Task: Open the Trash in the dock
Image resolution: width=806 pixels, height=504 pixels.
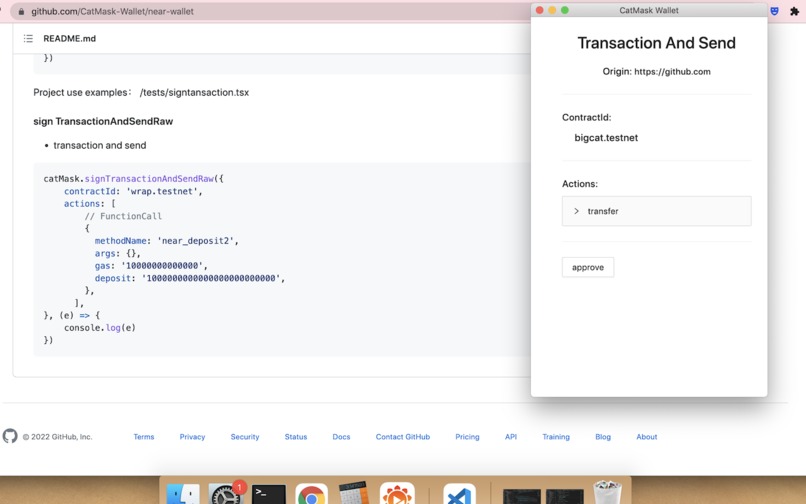Action: (x=607, y=492)
